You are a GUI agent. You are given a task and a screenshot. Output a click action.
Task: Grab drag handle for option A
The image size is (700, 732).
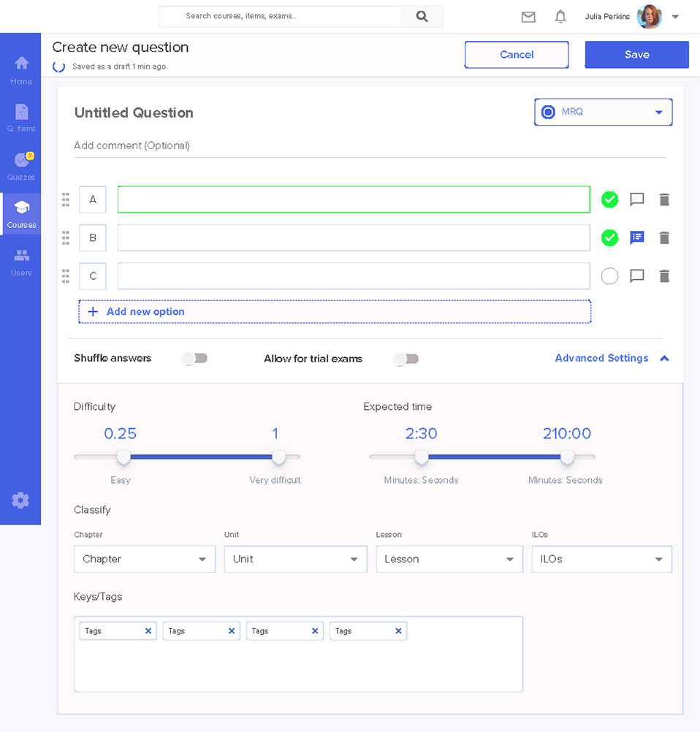66,200
